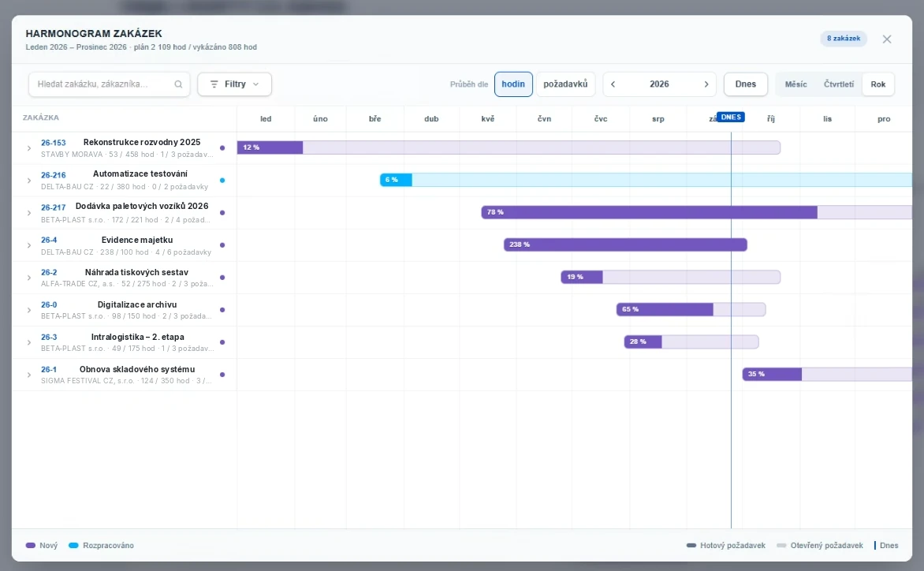Click the Otevřený požadavek legend swatch
The height and width of the screenshot is (571, 924).
(781, 546)
